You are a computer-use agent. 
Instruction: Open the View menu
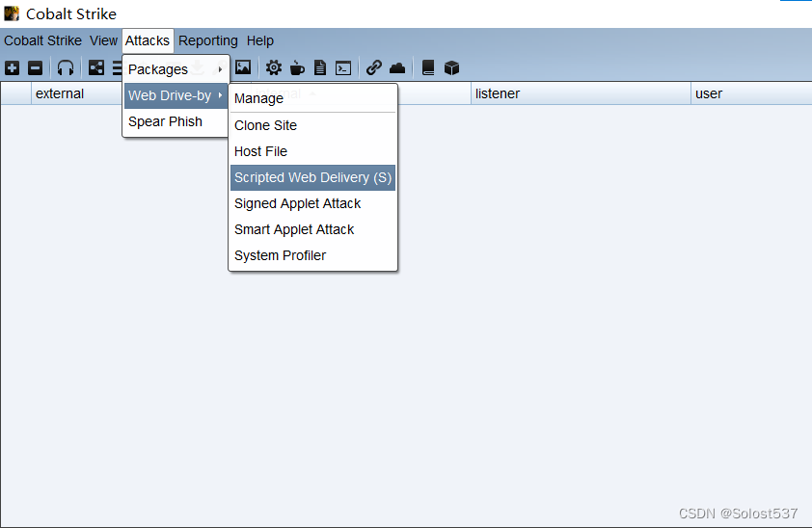(103, 40)
